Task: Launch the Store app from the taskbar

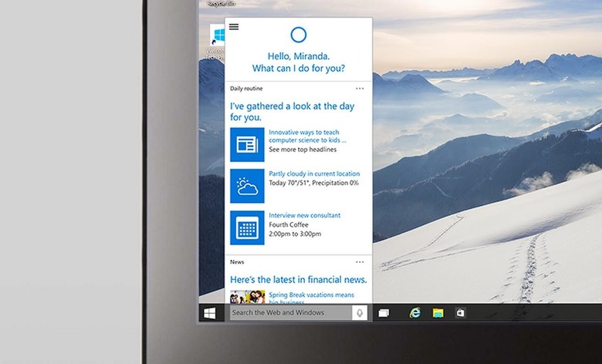Action: (x=460, y=312)
